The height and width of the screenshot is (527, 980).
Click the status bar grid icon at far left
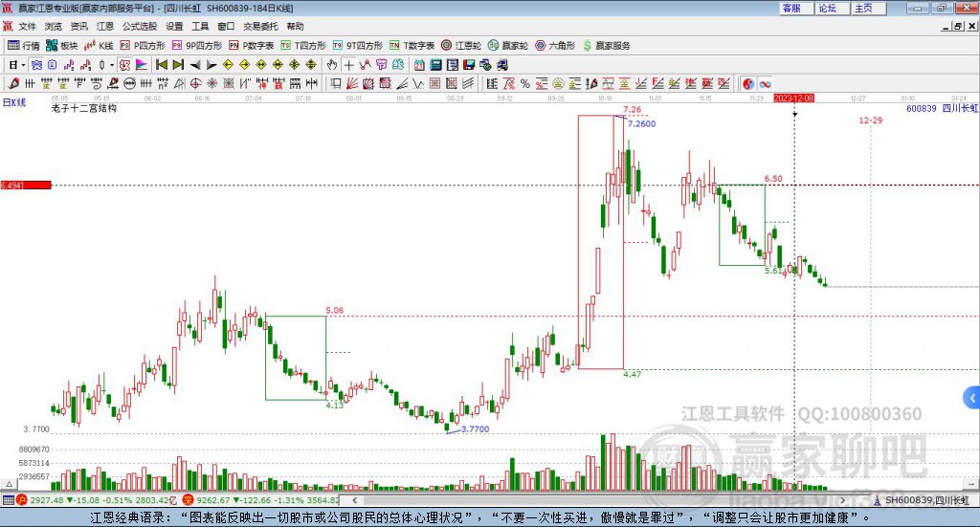pyautogui.click(x=8, y=500)
